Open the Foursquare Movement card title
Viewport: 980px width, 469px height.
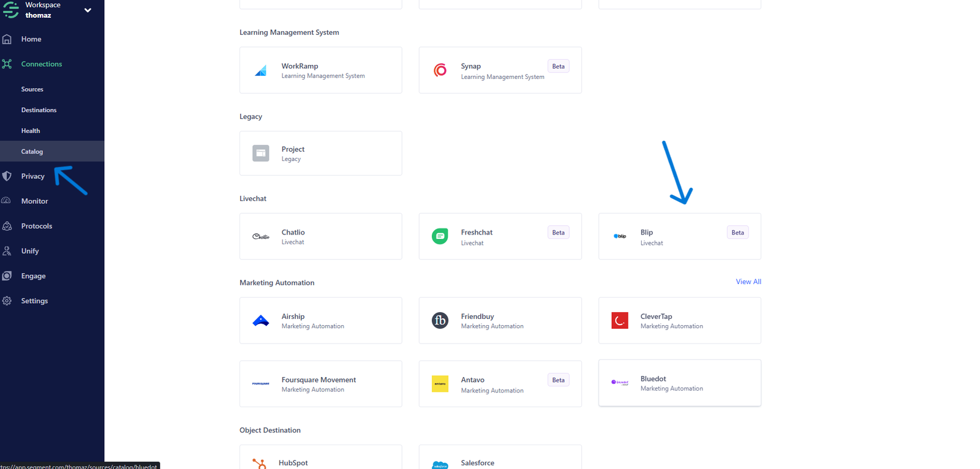point(318,380)
